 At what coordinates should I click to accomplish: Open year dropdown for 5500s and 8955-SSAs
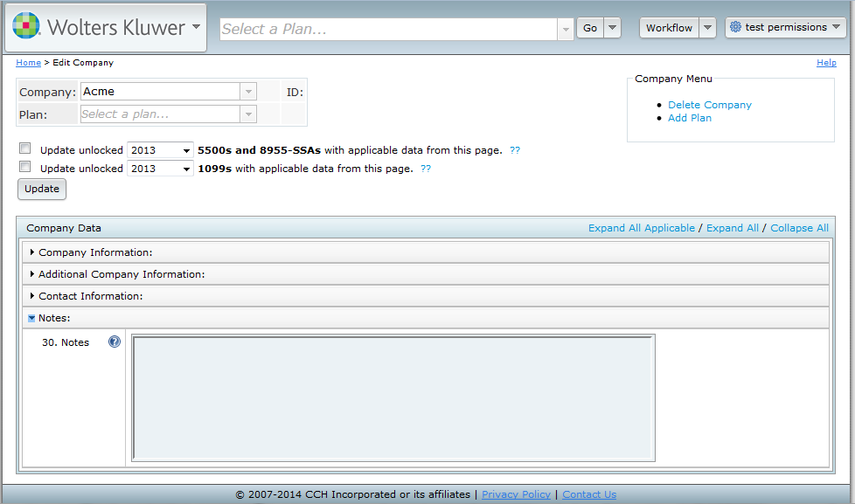(160, 150)
